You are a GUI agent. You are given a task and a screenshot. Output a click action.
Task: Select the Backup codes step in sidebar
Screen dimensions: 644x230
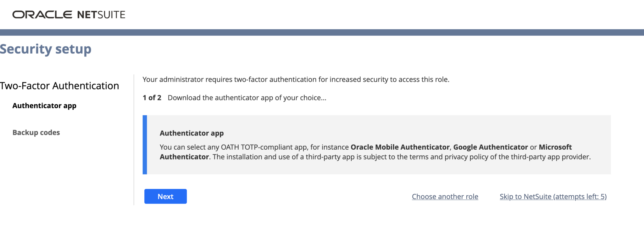[x=36, y=132]
